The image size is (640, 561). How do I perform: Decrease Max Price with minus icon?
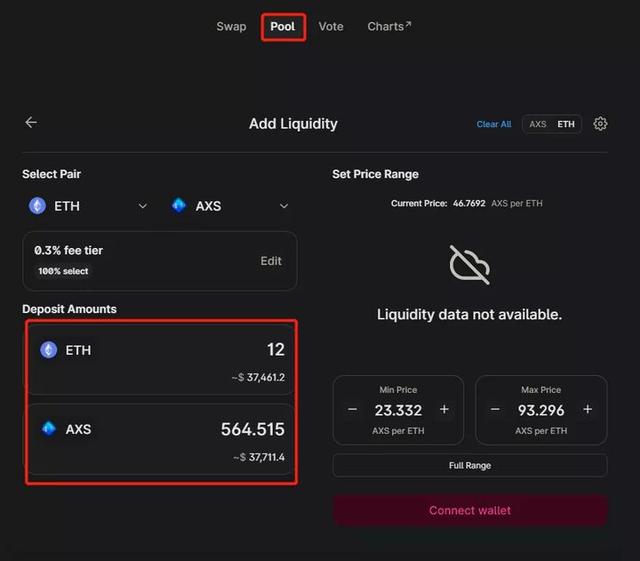495,409
